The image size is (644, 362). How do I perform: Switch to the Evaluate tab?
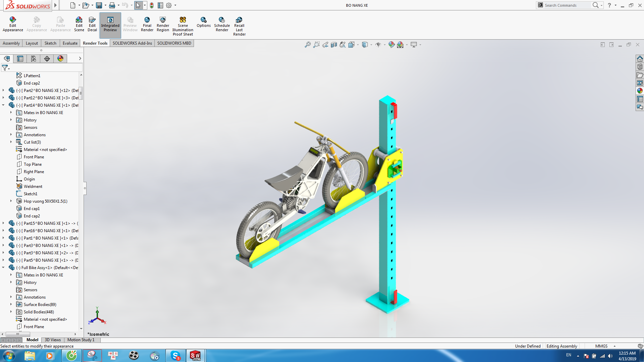pos(70,43)
